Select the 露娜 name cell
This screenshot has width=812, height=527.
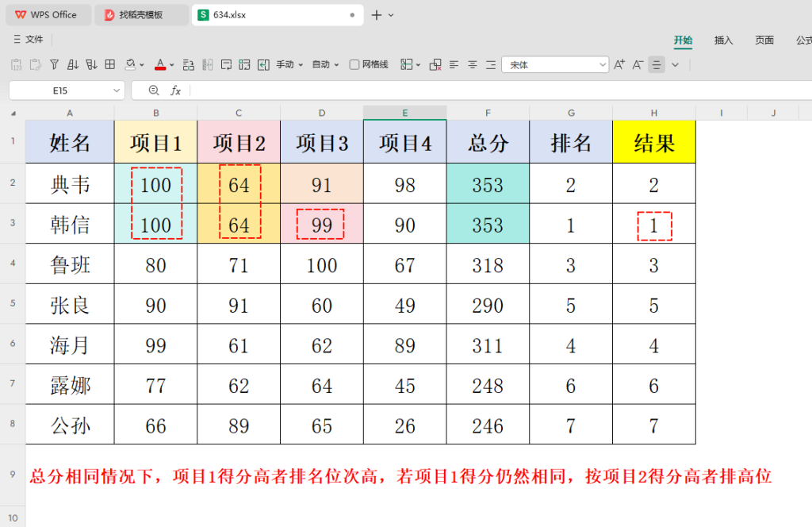point(70,384)
